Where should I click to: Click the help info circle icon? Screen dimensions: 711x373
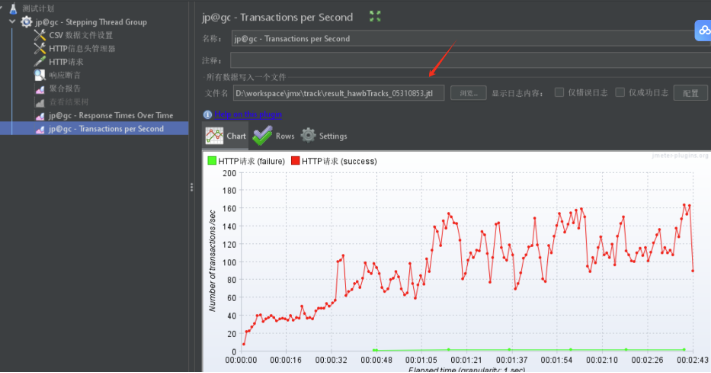(207, 115)
